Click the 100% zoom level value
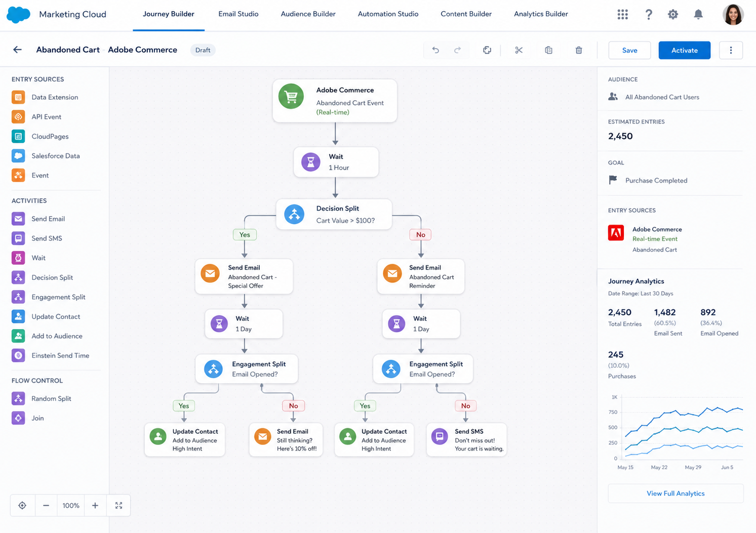756x533 pixels. coord(71,506)
